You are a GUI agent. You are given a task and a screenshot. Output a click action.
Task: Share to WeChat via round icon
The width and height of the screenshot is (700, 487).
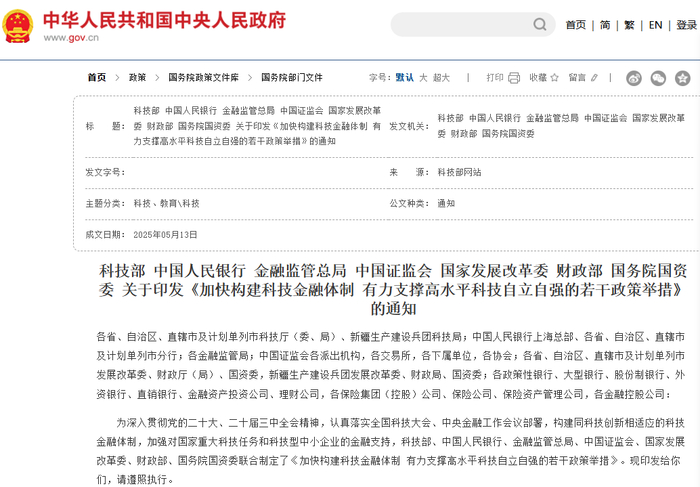tap(658, 78)
